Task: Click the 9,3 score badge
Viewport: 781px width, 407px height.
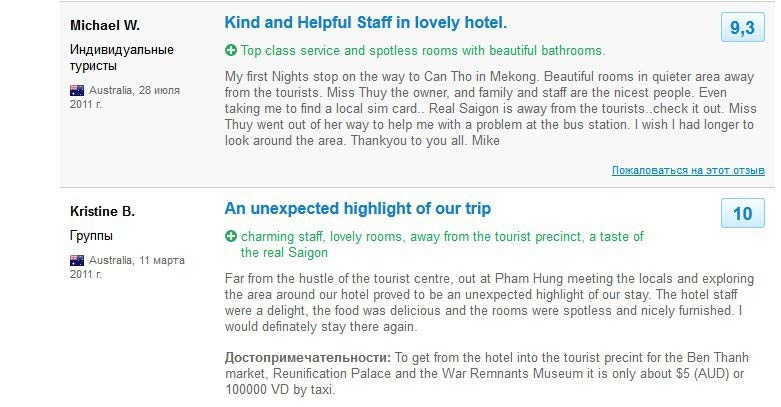Action: click(x=743, y=27)
